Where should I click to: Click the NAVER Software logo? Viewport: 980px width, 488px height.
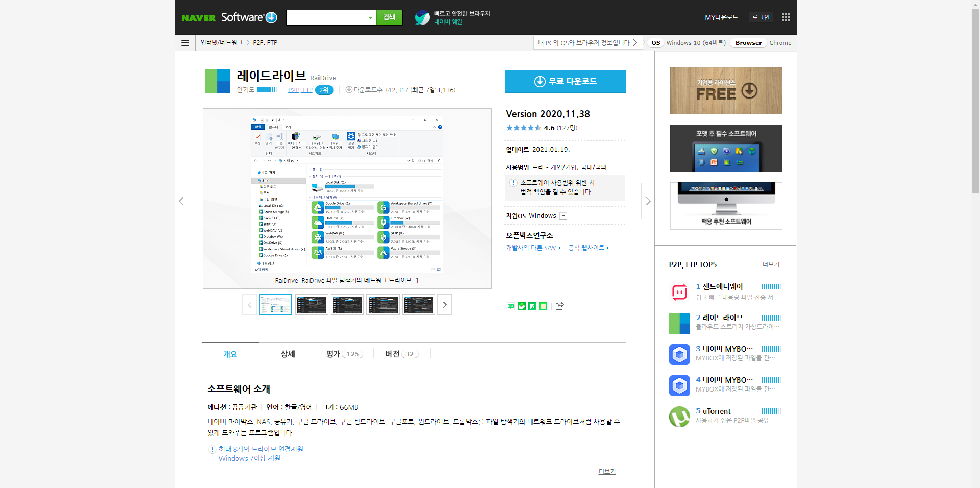point(229,17)
